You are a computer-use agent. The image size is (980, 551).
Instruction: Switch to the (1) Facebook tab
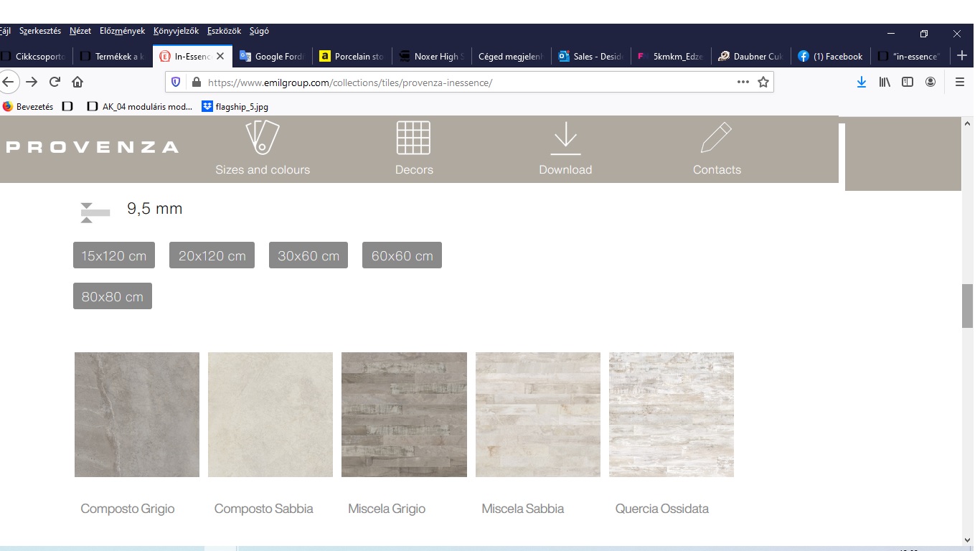(x=829, y=56)
